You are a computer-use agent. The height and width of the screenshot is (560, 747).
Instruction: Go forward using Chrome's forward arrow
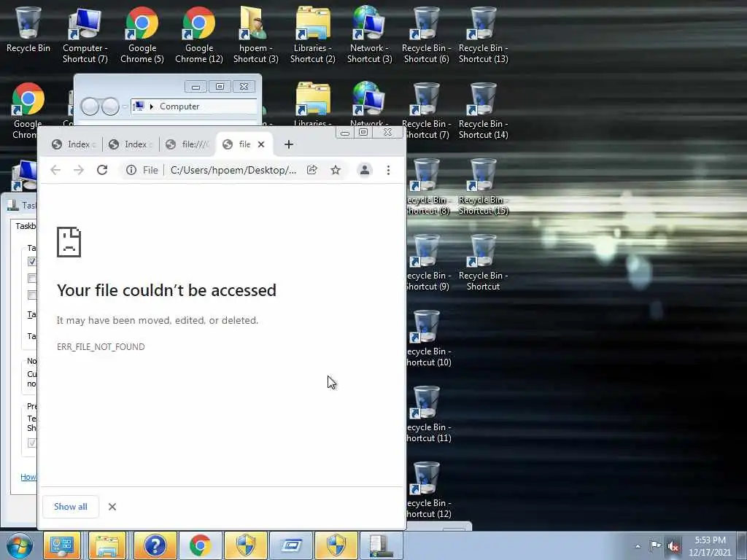pos(79,170)
